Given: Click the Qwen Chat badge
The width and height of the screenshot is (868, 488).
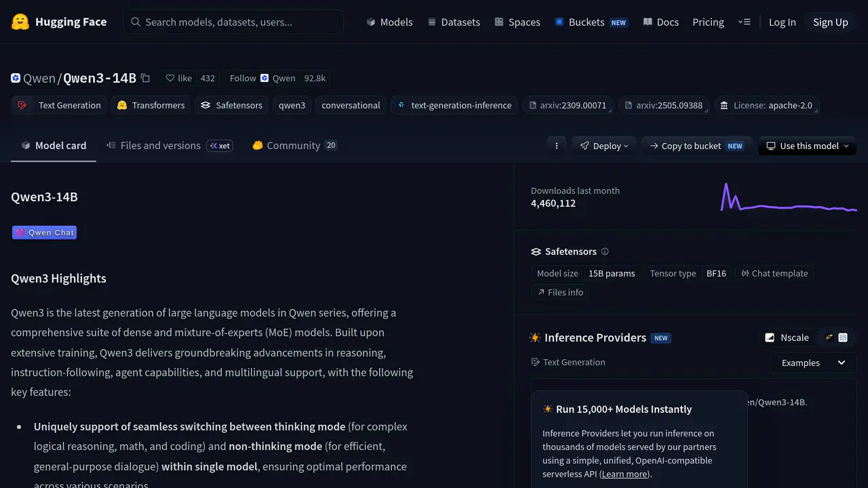Looking at the screenshot, I should [44, 232].
